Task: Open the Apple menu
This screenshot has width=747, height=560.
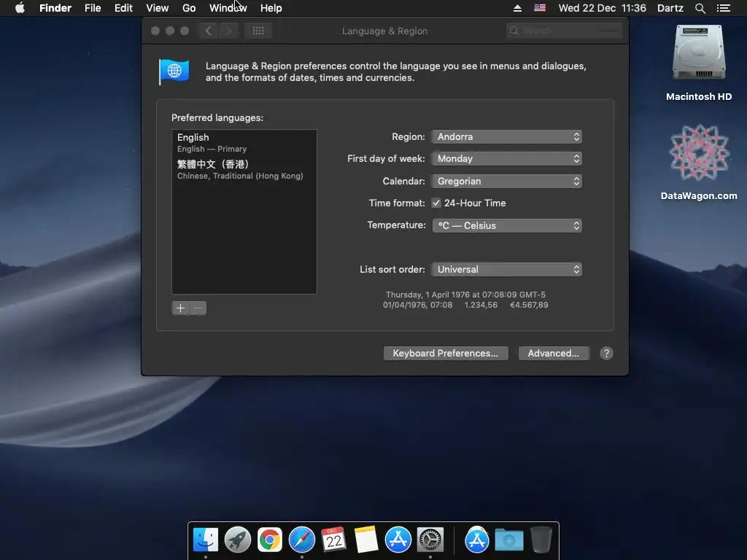Action: (x=20, y=7)
